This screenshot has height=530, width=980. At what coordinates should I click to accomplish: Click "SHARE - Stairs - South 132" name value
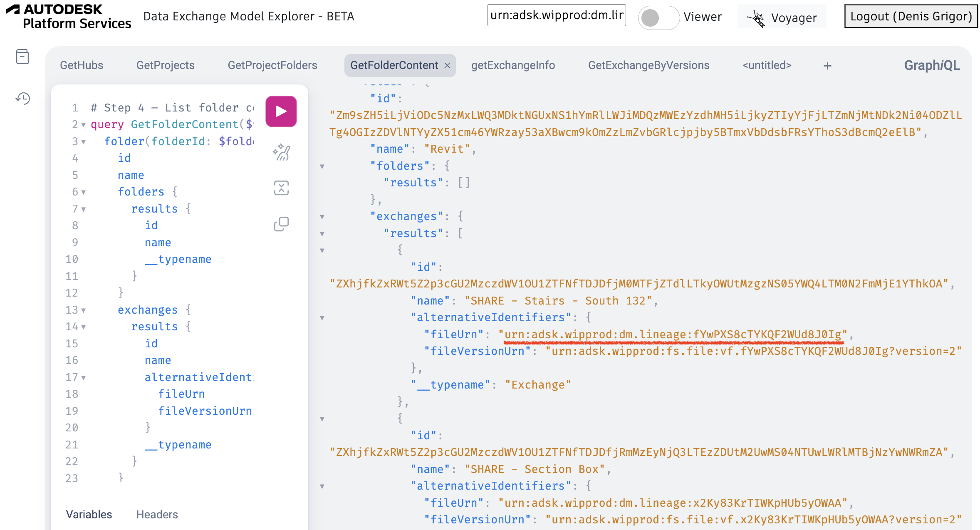[x=558, y=301]
